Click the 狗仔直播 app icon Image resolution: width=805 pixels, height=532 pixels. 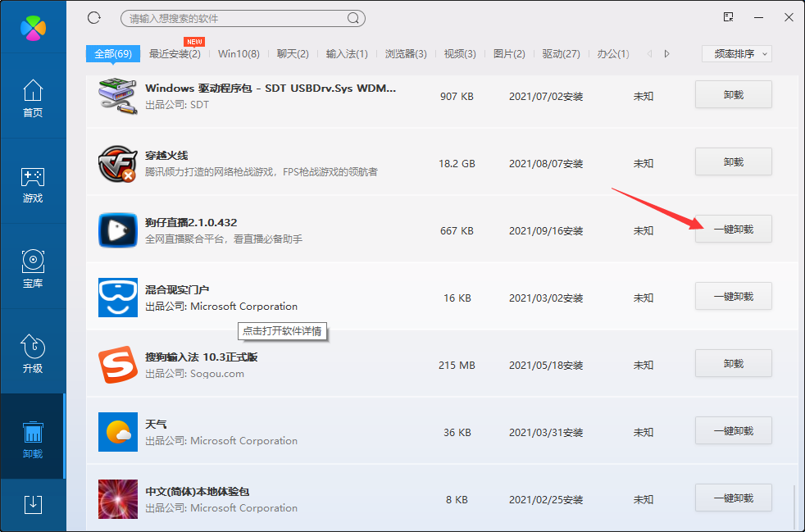(x=118, y=230)
